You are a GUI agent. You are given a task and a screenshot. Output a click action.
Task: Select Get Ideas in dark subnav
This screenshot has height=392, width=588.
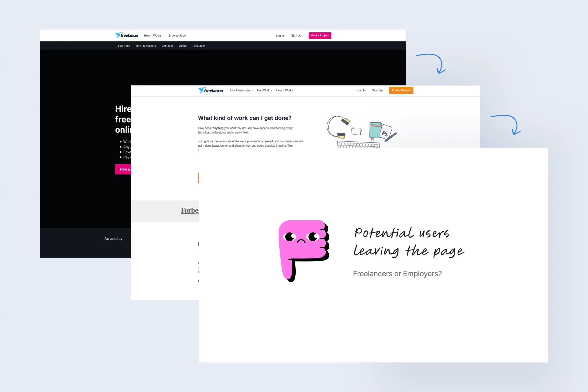point(167,46)
